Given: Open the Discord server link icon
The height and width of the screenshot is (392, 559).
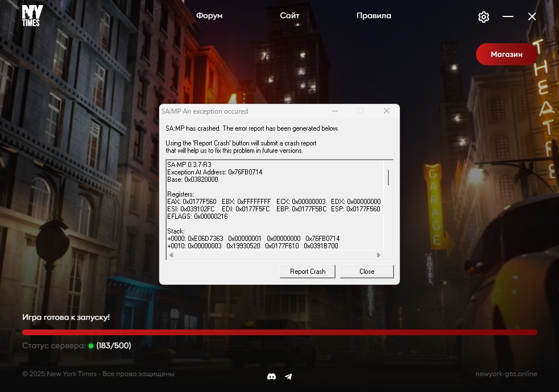Looking at the screenshot, I should [x=271, y=376].
